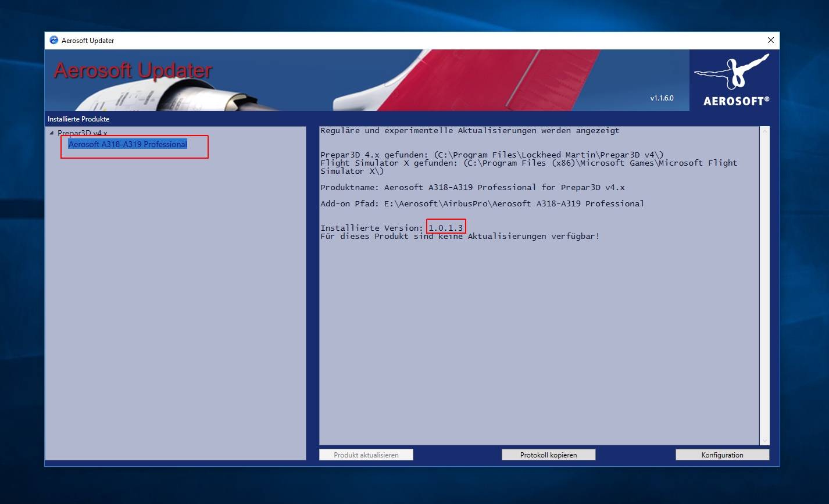Click the Aerosoft Updater title bar icon
This screenshot has width=829, height=504.
pyautogui.click(x=54, y=40)
